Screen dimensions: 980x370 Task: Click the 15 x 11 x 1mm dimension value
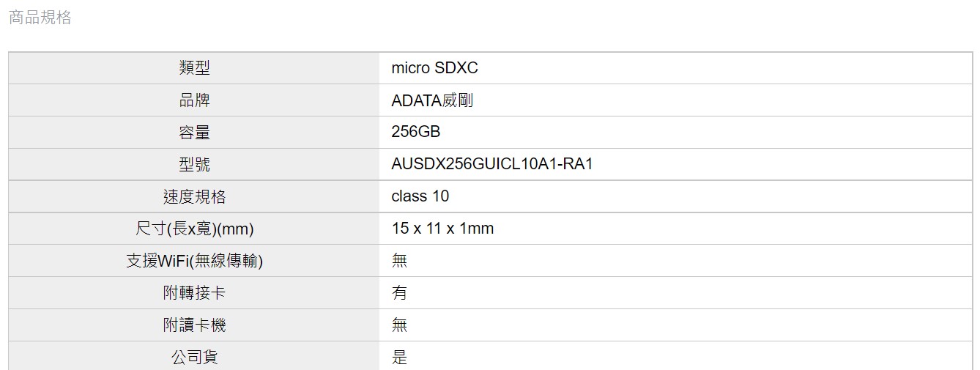pyautogui.click(x=442, y=229)
